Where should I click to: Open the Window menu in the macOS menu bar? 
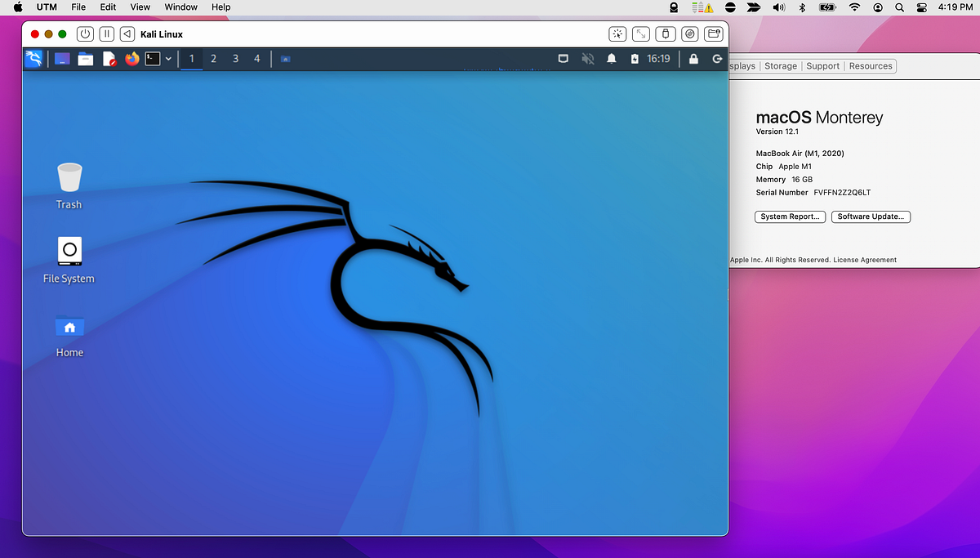(x=180, y=7)
